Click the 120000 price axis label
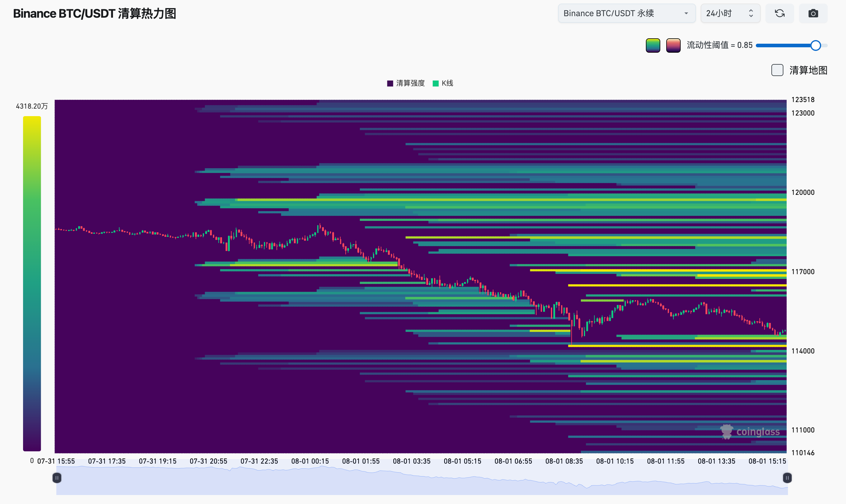This screenshot has width=846, height=504. tap(803, 192)
